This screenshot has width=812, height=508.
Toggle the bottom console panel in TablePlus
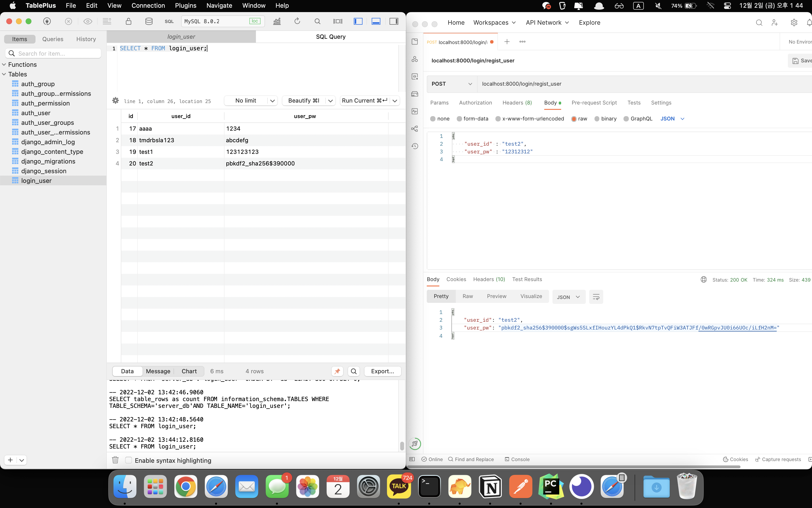376,21
